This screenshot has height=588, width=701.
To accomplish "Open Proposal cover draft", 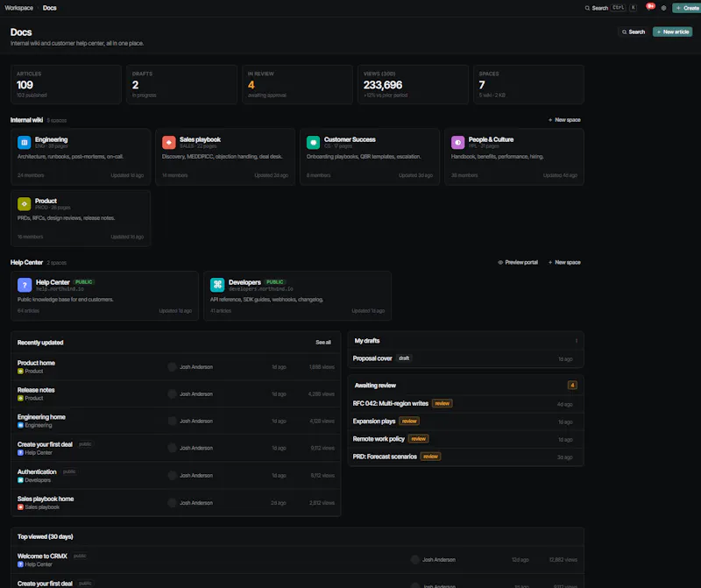I will click(x=372, y=358).
